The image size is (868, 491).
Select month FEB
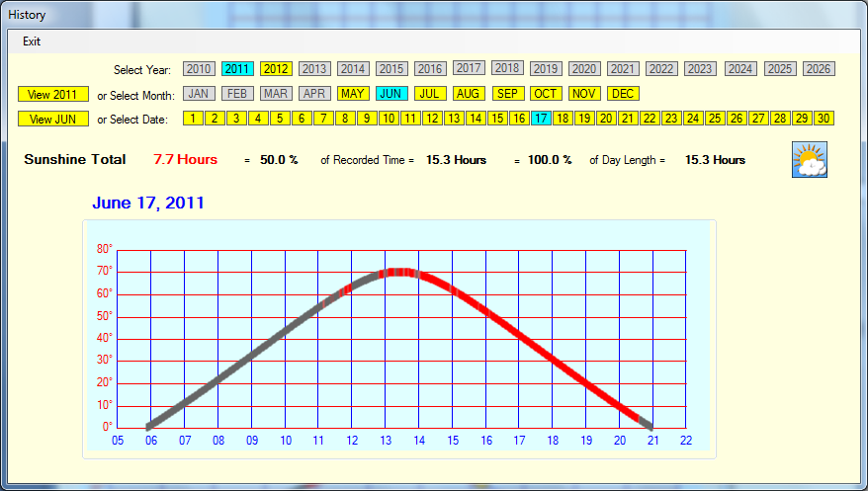(x=237, y=94)
